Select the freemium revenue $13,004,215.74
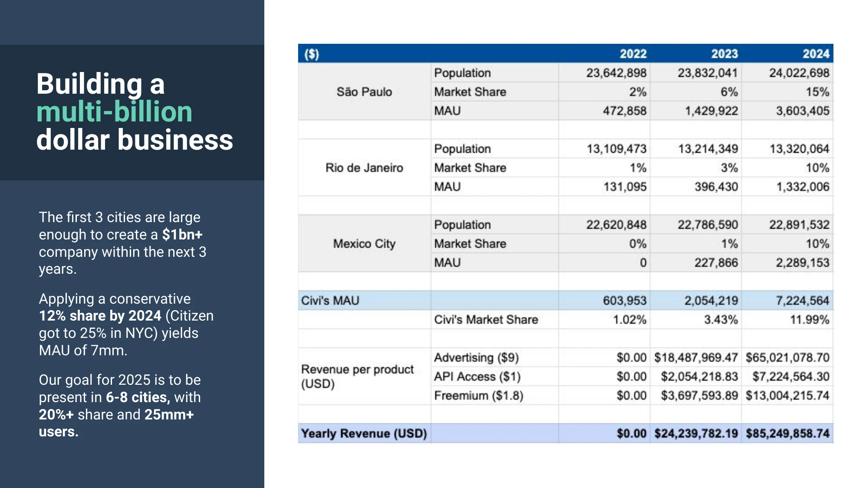The width and height of the screenshot is (868, 488). (x=788, y=396)
